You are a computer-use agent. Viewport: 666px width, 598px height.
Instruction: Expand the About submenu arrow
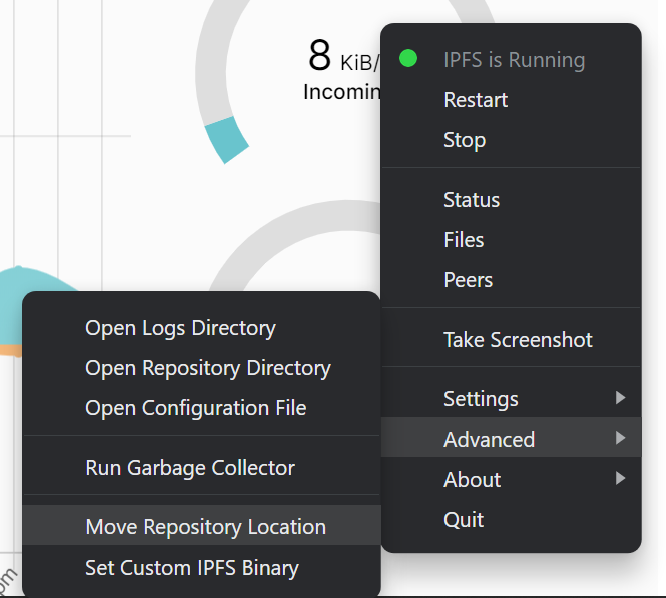click(620, 478)
